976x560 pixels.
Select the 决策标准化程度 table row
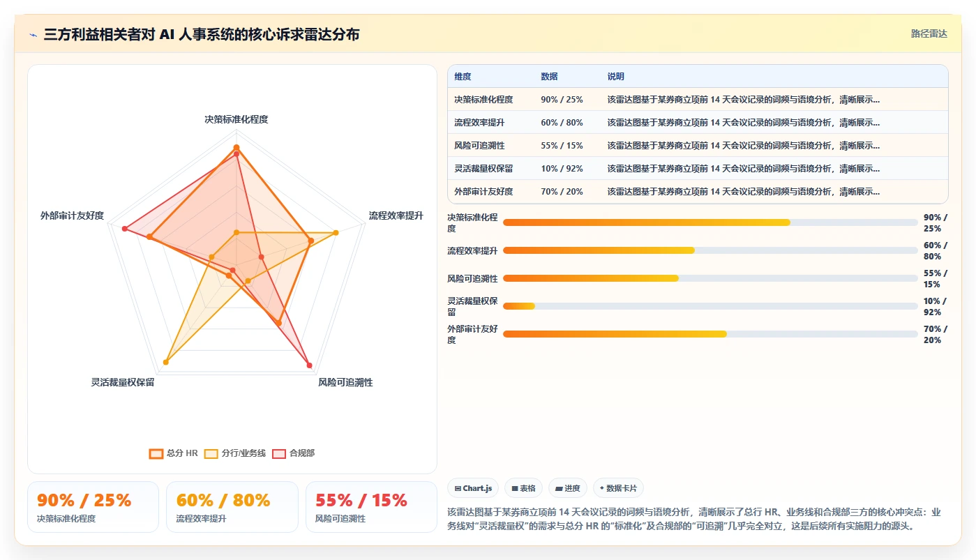pyautogui.click(x=698, y=99)
